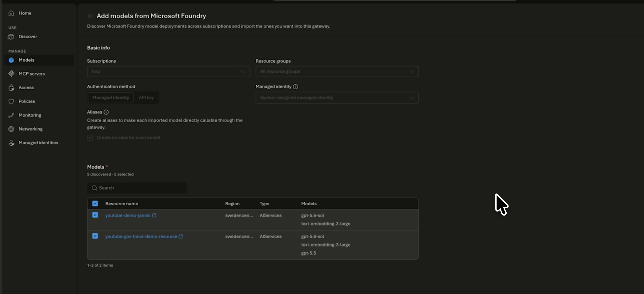Click the Policies shield icon
The image size is (644, 294).
click(x=11, y=101)
